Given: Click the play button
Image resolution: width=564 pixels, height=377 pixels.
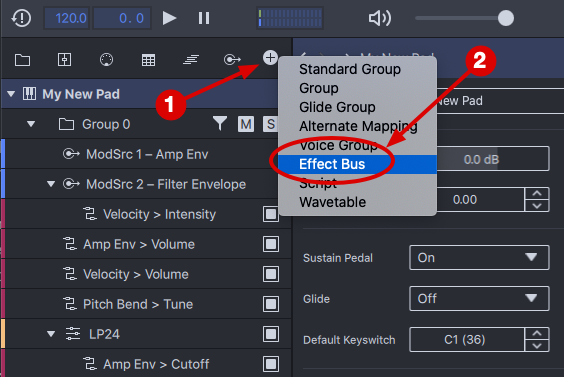Looking at the screenshot, I should (169, 18).
